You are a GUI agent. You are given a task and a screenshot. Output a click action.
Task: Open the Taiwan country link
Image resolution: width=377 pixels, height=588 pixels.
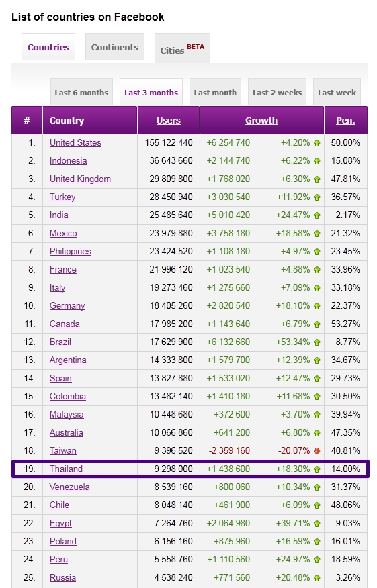pyautogui.click(x=63, y=450)
